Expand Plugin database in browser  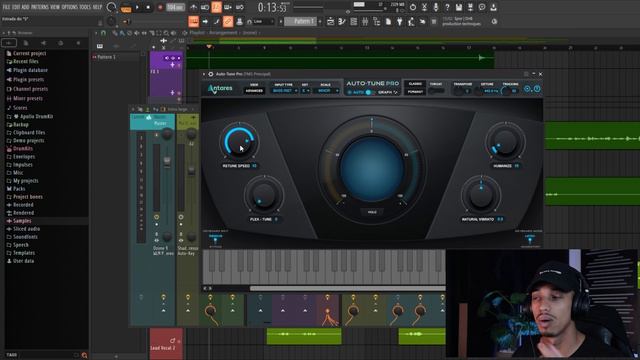30,70
